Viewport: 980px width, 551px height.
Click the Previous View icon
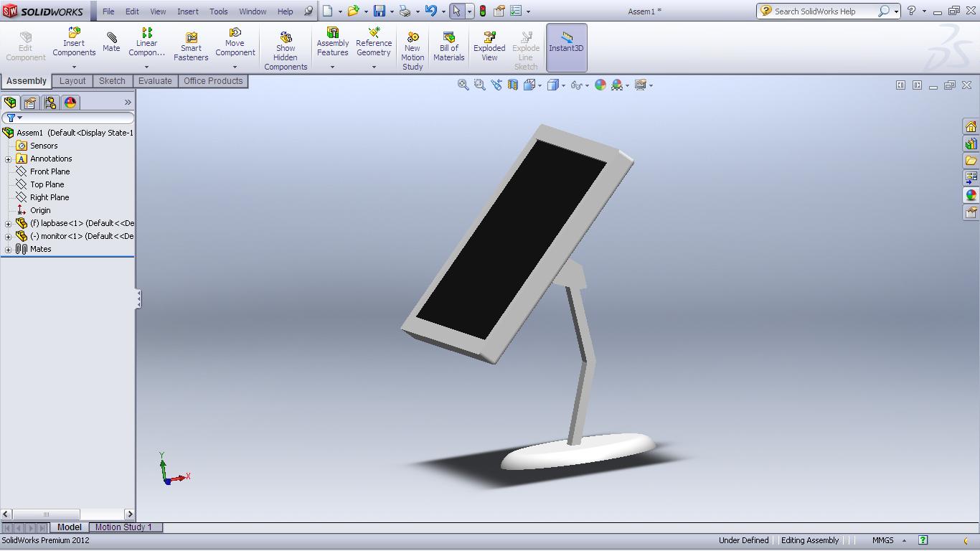coord(496,85)
